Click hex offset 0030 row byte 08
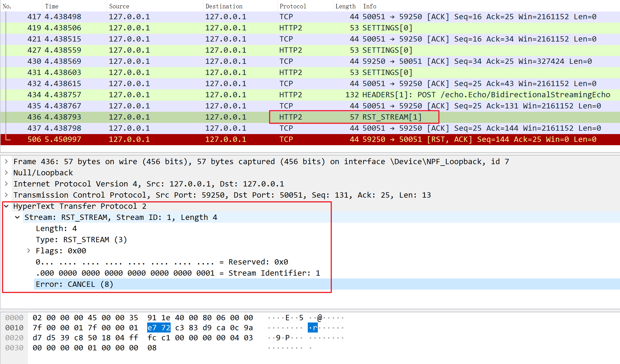620x364 pixels. (x=152, y=348)
